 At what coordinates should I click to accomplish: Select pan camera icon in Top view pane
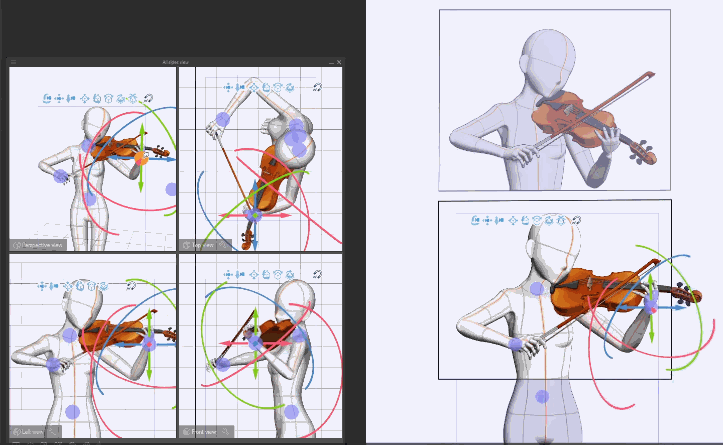tap(228, 87)
